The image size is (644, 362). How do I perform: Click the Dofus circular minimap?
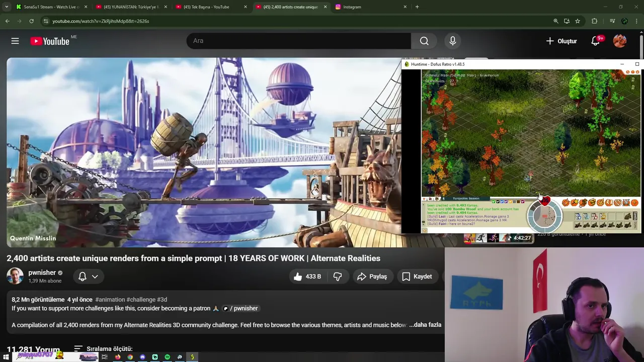pos(544,216)
